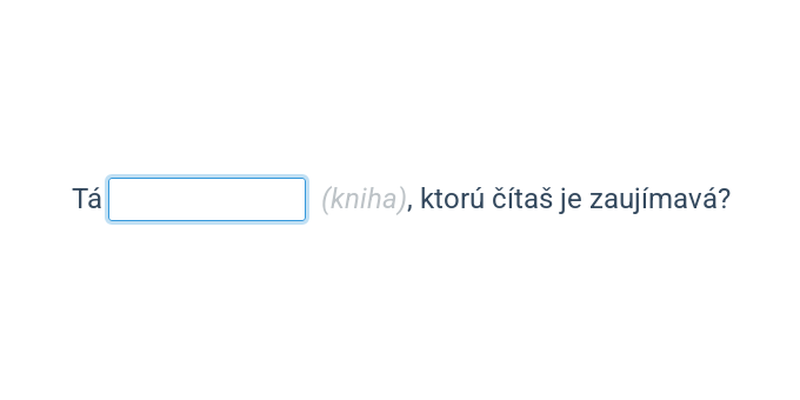The width and height of the screenshot is (800, 400).
Task: Click the italic word "kniha" in parentheses
Action: (363, 199)
